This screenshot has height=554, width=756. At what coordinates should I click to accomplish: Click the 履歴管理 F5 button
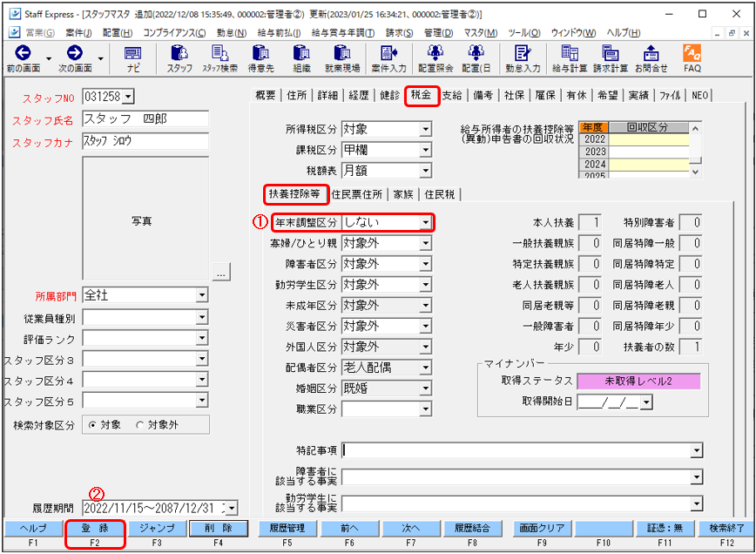click(x=287, y=529)
